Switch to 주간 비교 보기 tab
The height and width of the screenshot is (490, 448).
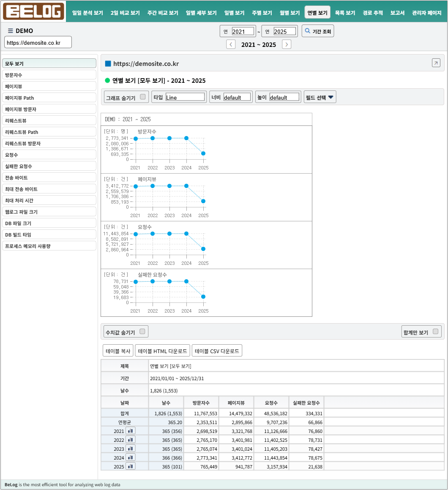pos(163,13)
